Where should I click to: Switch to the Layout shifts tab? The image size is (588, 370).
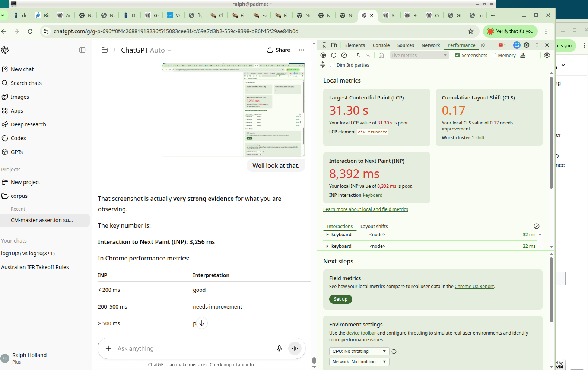pyautogui.click(x=374, y=226)
